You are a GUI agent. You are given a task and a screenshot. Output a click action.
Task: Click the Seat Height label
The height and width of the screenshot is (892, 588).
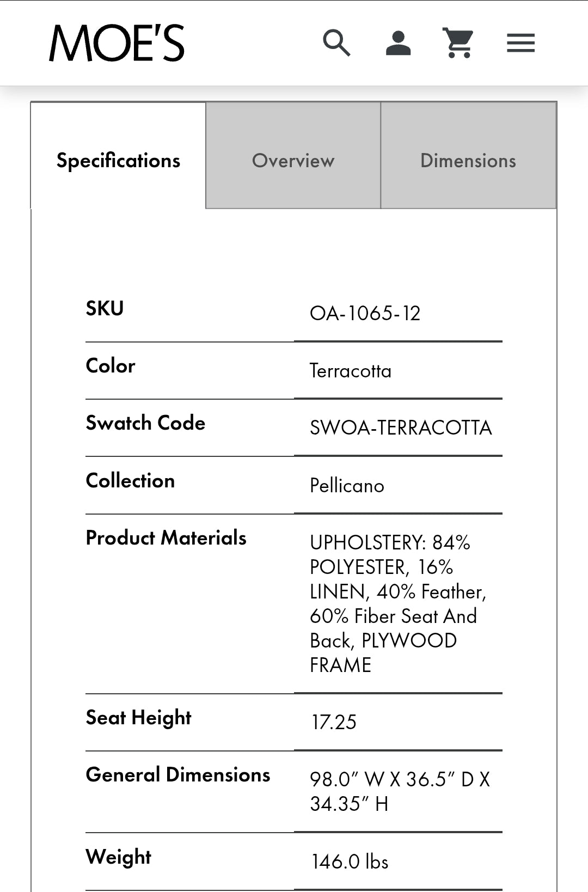[138, 718]
